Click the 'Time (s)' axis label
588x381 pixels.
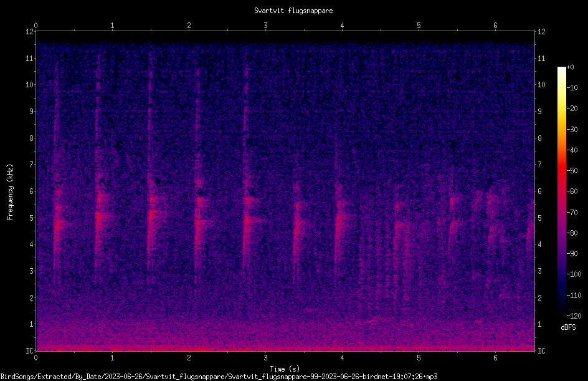pyautogui.click(x=285, y=369)
